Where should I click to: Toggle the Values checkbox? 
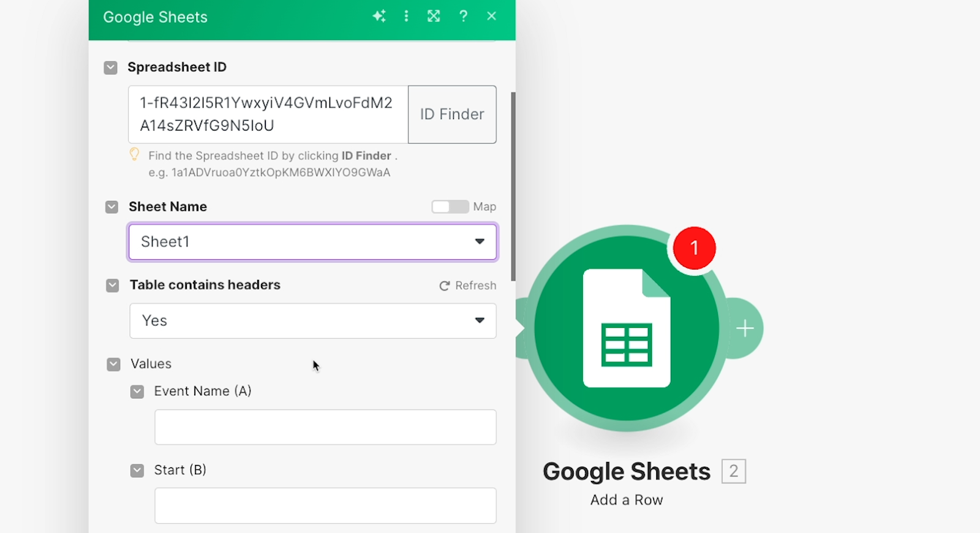113,365
